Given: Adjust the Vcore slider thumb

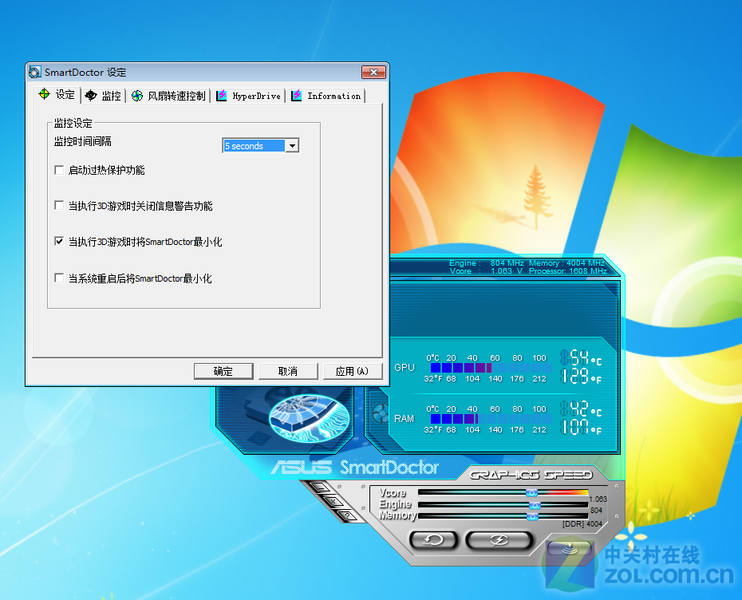Looking at the screenshot, I should pyautogui.click(x=532, y=493).
